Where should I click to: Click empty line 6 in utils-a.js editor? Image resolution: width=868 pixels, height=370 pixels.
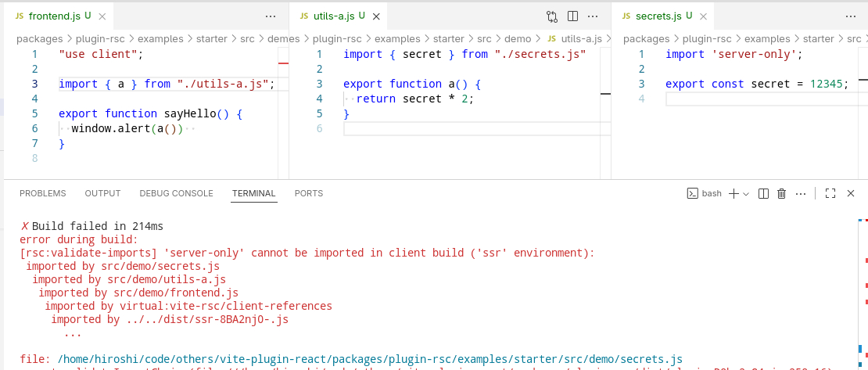point(469,128)
